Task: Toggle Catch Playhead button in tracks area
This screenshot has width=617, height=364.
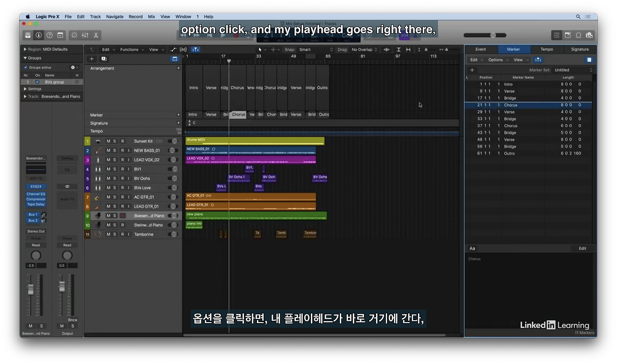Action: [195, 50]
